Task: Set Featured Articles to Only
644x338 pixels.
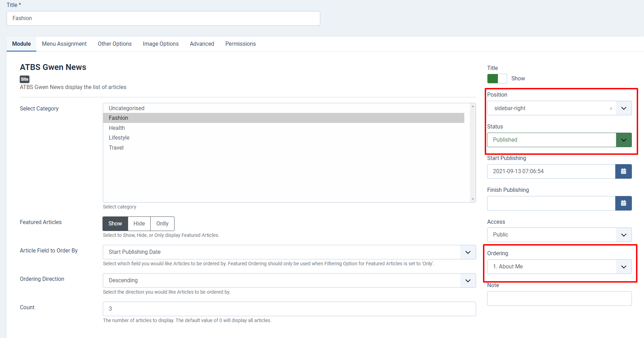Action: (162, 224)
